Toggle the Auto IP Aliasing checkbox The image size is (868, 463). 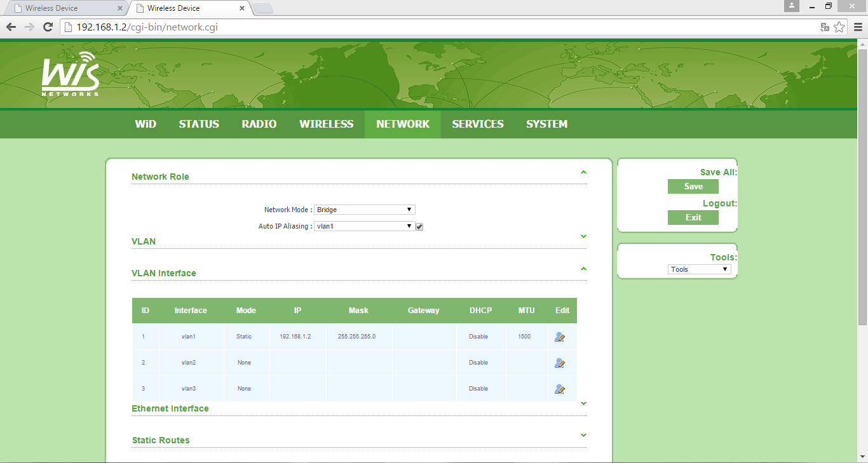pos(419,226)
